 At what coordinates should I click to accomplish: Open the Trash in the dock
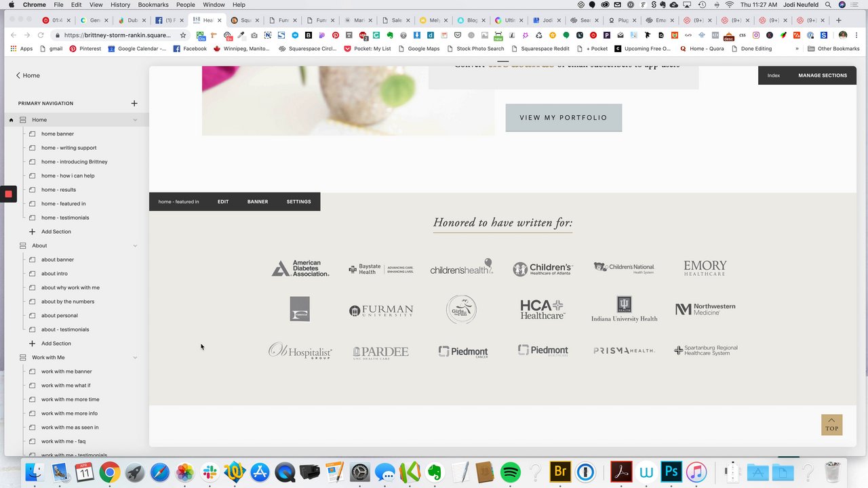point(833,472)
